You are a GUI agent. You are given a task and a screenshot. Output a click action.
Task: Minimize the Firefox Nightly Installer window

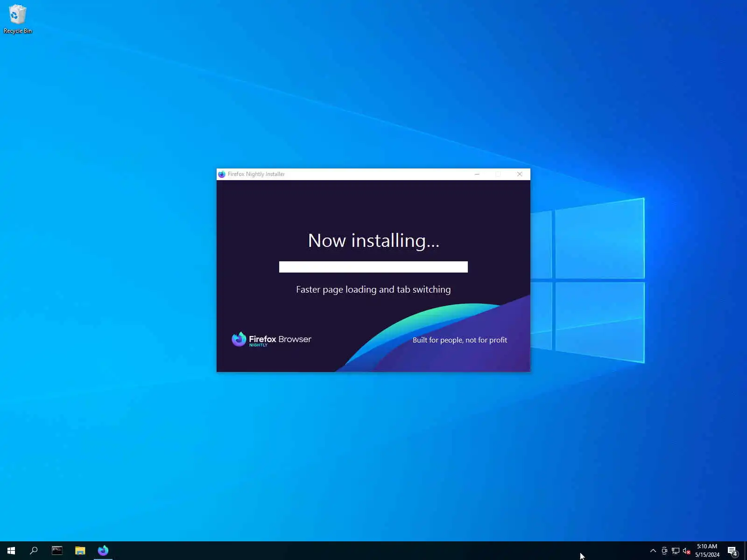coord(477,174)
